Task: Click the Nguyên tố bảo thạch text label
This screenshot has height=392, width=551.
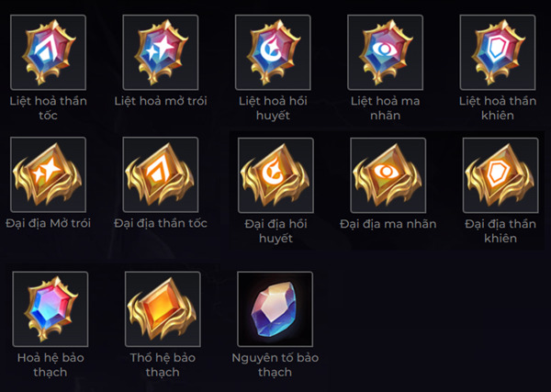Action: click(x=275, y=364)
